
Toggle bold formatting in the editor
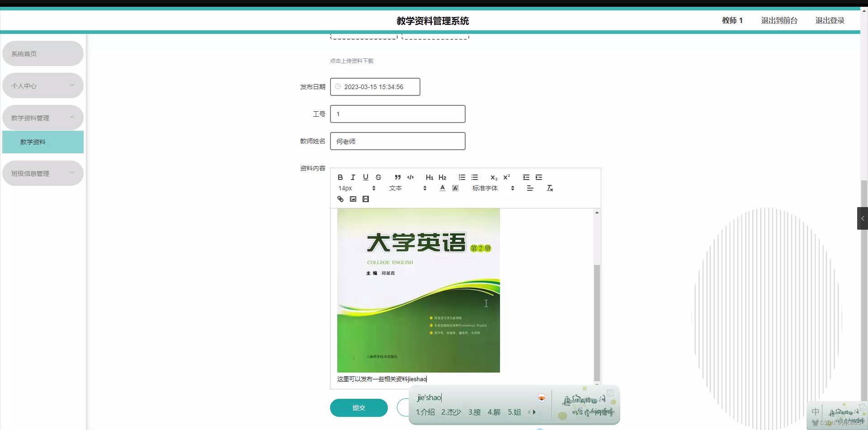pyautogui.click(x=340, y=177)
